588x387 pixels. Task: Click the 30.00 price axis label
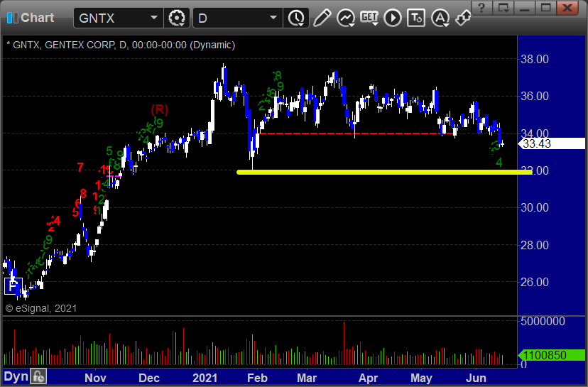(535, 208)
